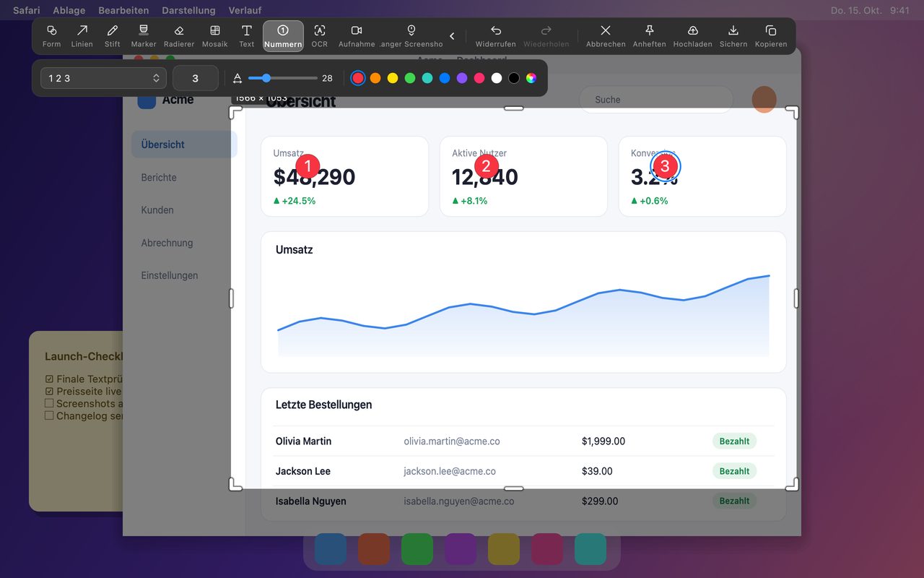Open the 1 2 3 numbering style dropdown
The image size is (924, 578).
pos(103,78)
